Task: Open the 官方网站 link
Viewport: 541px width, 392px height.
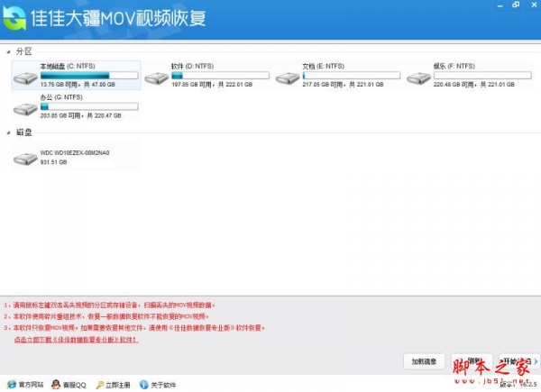Action: pos(31,385)
